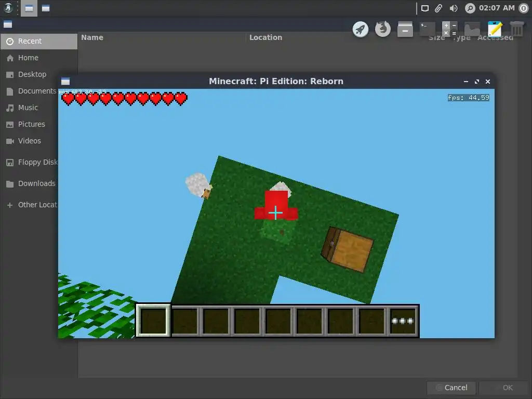The width and height of the screenshot is (532, 399).
Task: Select the sixth hotbar slot
Action: (x=310, y=321)
